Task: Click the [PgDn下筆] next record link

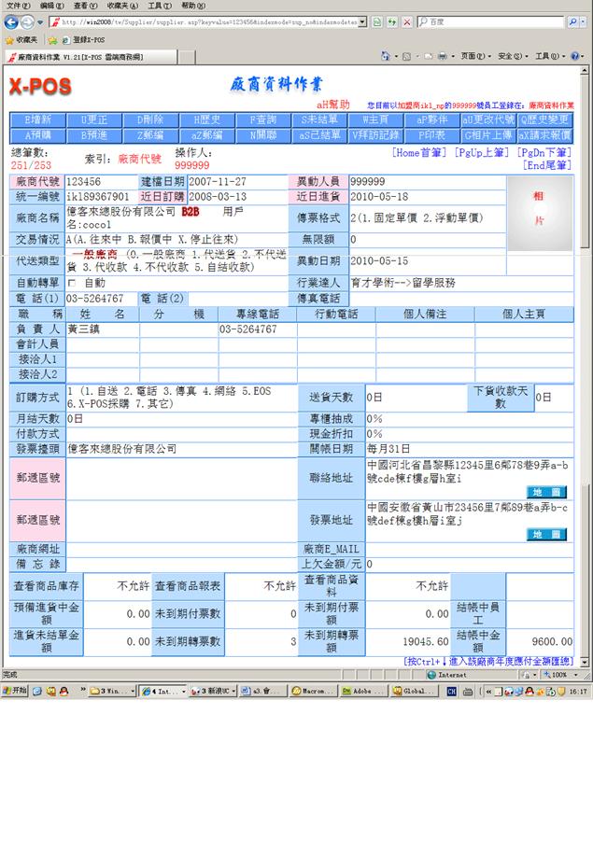Action: (x=547, y=152)
